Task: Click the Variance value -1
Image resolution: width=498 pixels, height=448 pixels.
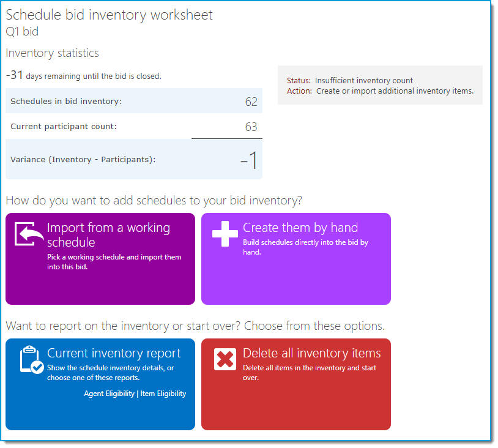Action: [x=248, y=160]
